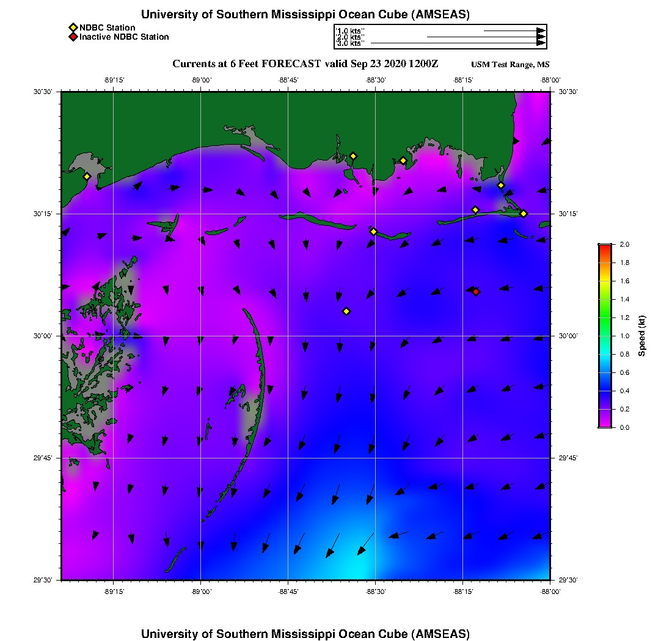Image resolution: width=672 pixels, height=641 pixels.
Task: Click the '0.0' color bar tick label
Action: click(624, 427)
